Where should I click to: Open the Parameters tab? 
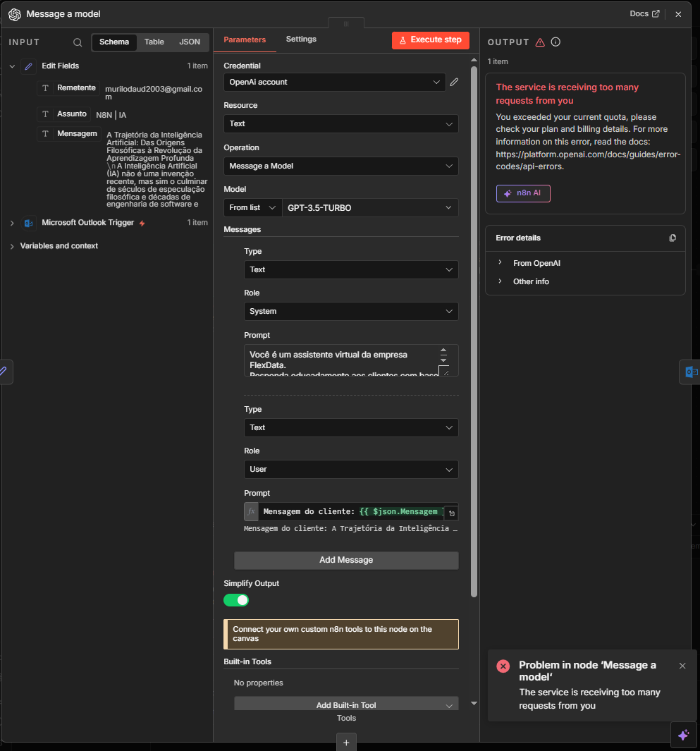point(245,39)
